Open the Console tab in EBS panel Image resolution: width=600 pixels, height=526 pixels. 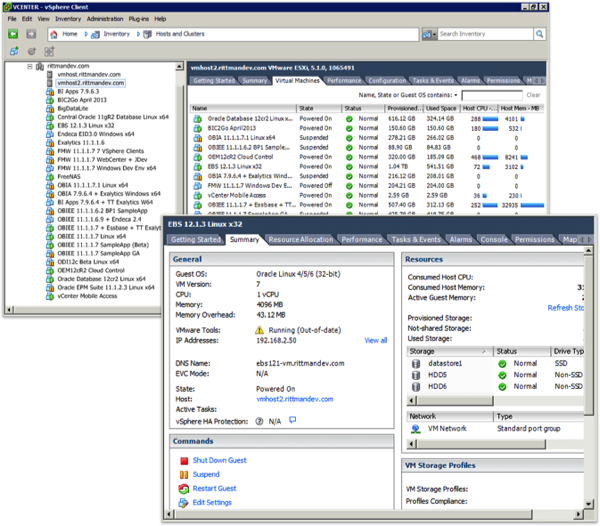pyautogui.click(x=494, y=239)
